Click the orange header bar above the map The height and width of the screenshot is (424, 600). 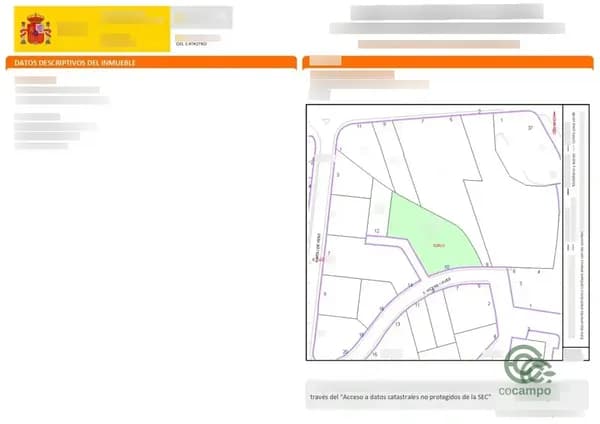(450, 62)
